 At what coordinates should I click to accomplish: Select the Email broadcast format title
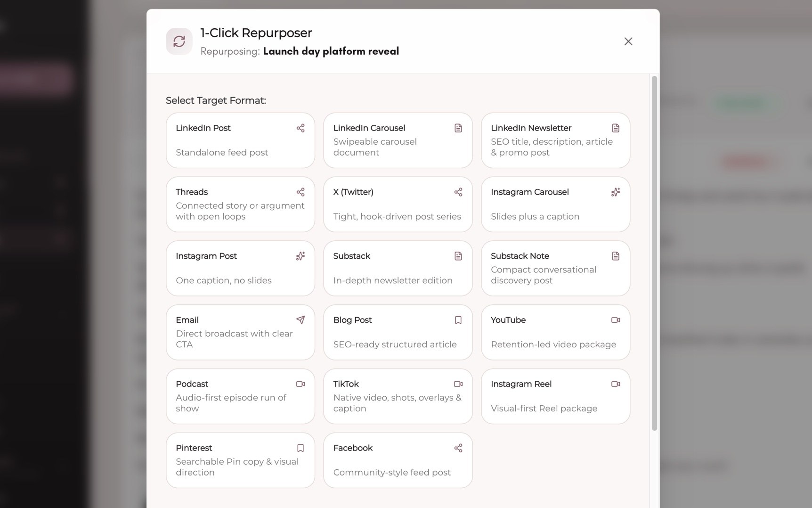(x=187, y=320)
